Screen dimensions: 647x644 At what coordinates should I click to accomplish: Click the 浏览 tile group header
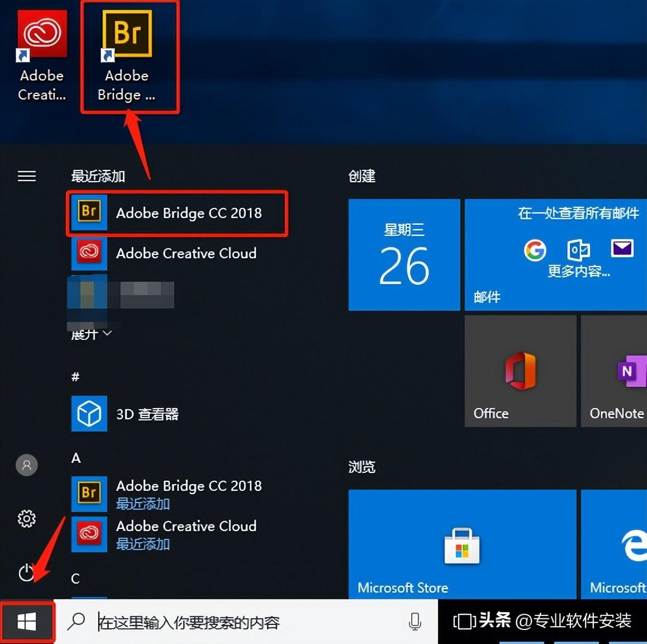coord(362,467)
